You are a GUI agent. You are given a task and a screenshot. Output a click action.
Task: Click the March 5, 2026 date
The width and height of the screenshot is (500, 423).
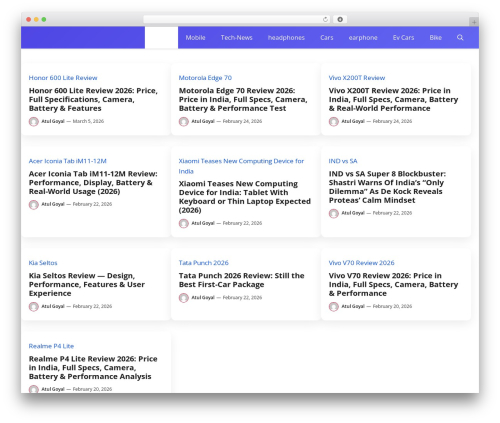tap(88, 121)
